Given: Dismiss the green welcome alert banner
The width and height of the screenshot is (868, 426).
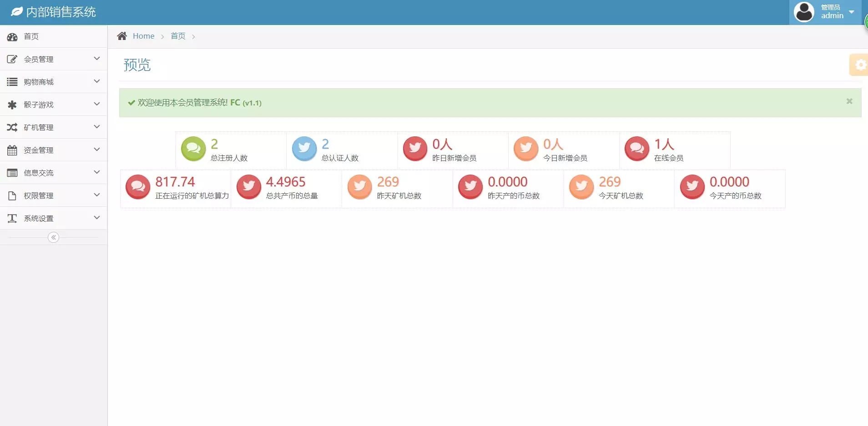Looking at the screenshot, I should (849, 101).
